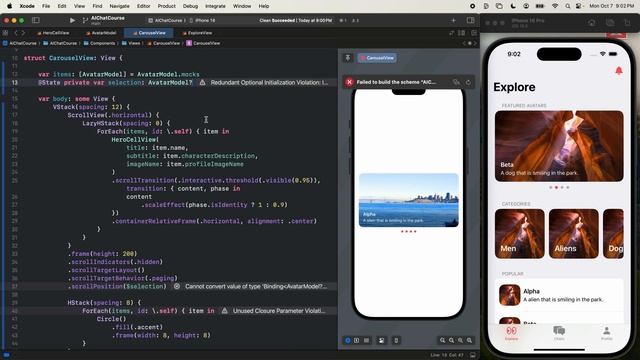Switch to the ExploreView tab
This screenshot has height=360, width=640.
tap(197, 33)
